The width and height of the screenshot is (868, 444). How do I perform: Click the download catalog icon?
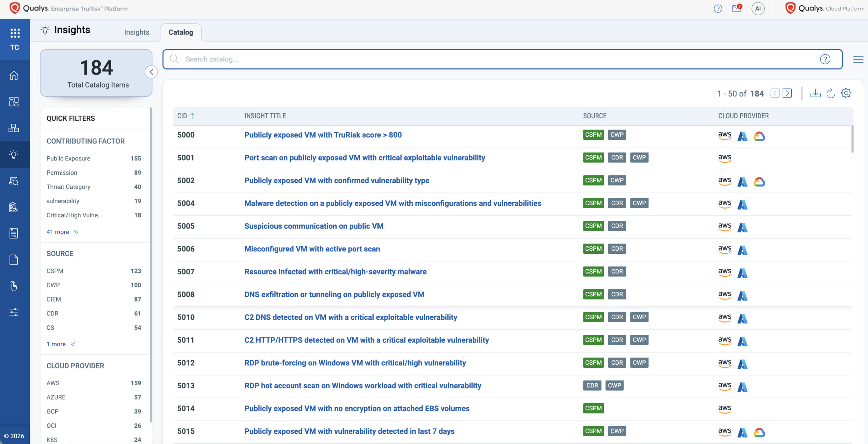815,93
